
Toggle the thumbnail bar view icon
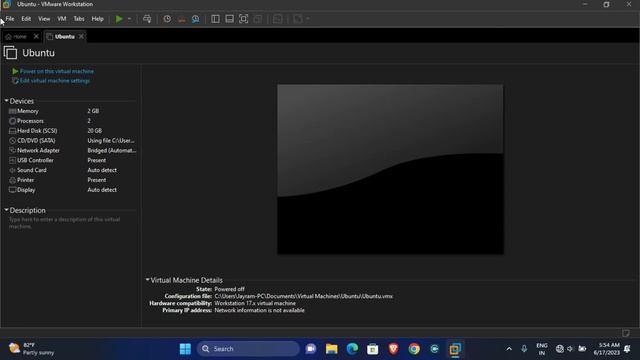[229, 19]
